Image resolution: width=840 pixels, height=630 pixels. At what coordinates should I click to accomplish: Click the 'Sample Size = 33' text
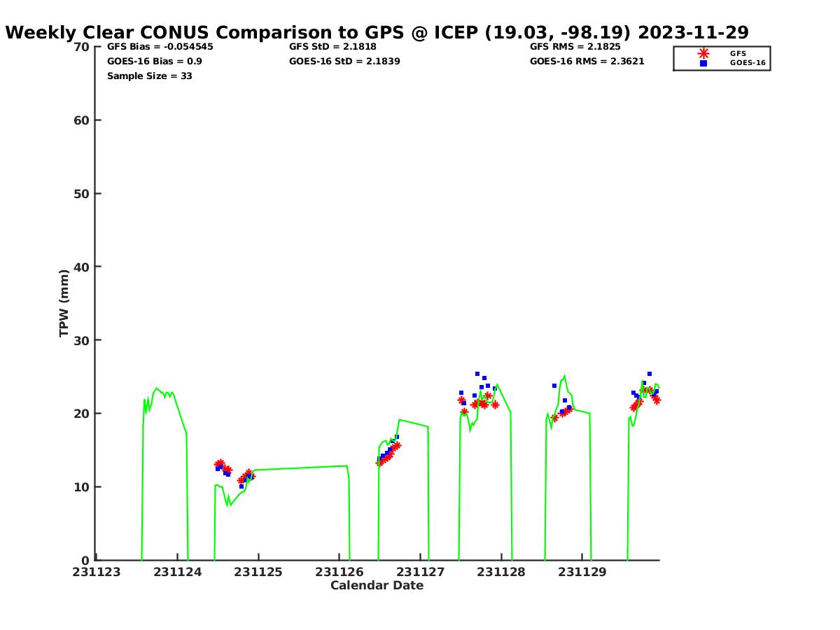click(x=150, y=76)
